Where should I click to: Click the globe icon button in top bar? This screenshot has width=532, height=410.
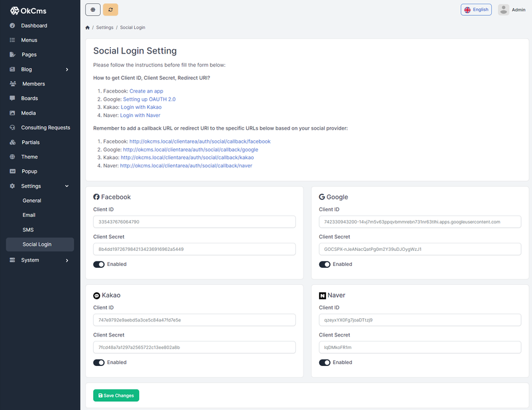[x=93, y=9]
